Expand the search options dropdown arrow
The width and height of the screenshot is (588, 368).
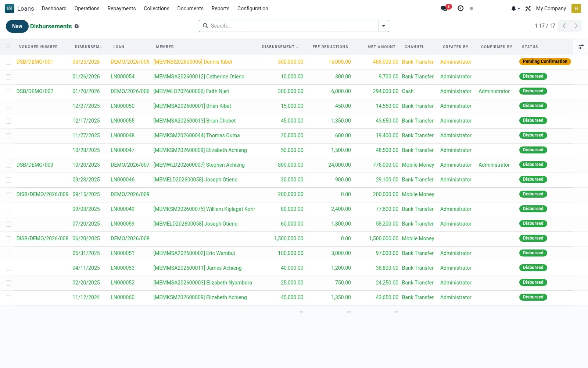coord(383,26)
